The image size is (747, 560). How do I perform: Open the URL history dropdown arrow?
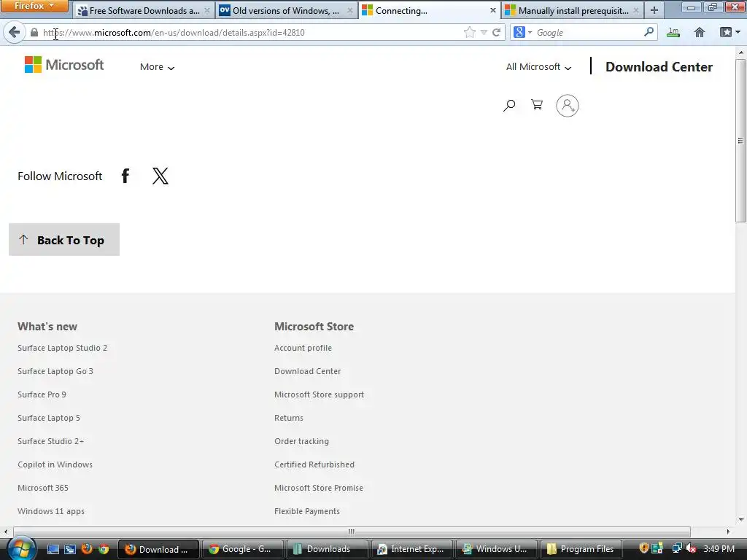pos(484,32)
